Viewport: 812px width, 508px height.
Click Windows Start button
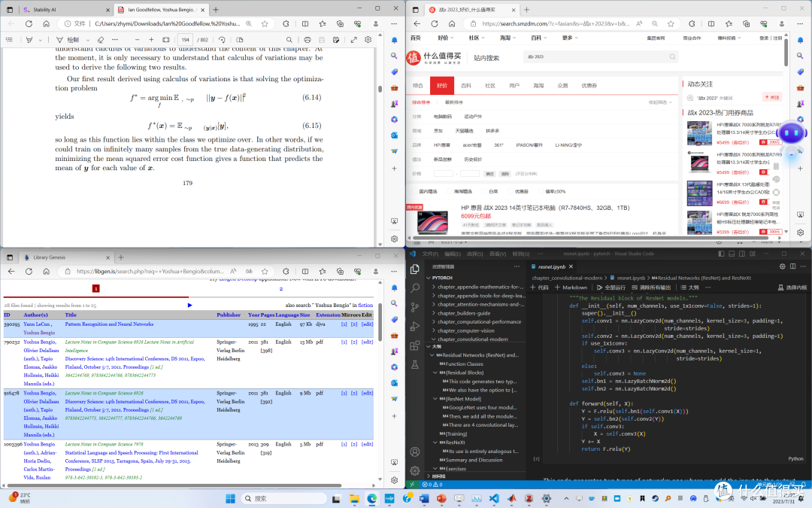click(231, 499)
